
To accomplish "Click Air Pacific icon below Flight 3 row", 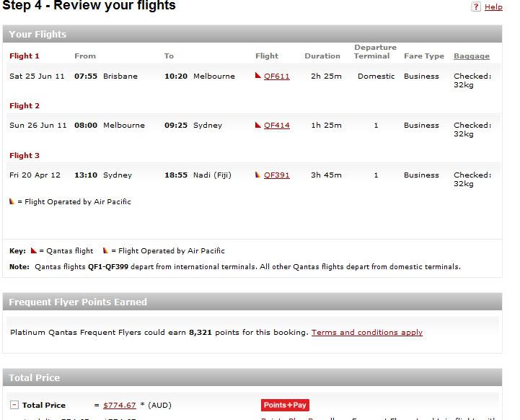I will point(12,201).
